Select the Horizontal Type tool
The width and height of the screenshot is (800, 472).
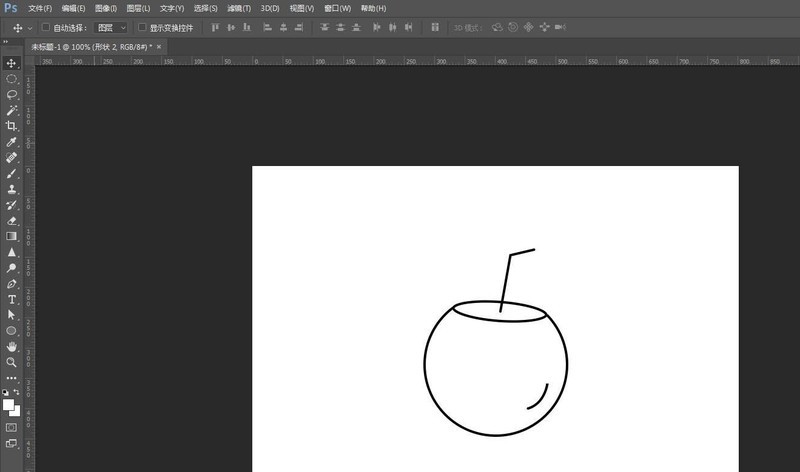point(12,299)
